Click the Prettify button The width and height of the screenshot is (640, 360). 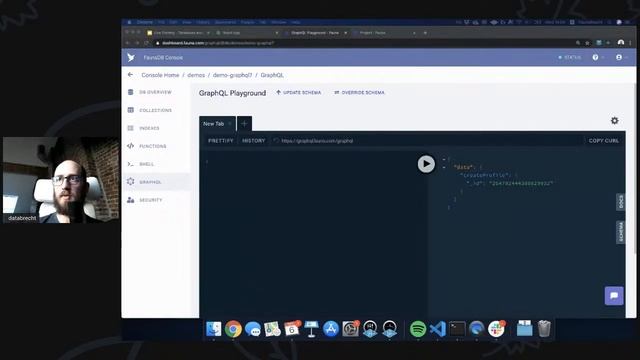click(x=221, y=141)
